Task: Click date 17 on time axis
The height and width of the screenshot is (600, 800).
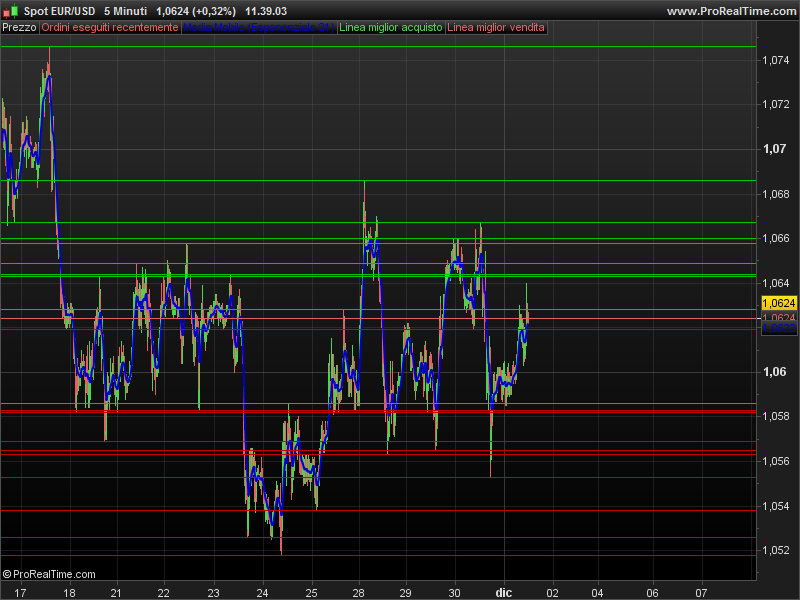Action: [x=20, y=593]
